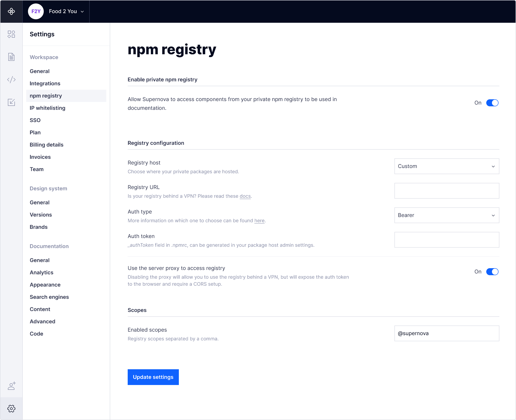Disable the private npm registry toggle
Image resolution: width=516 pixels, height=420 pixels.
tap(492, 103)
